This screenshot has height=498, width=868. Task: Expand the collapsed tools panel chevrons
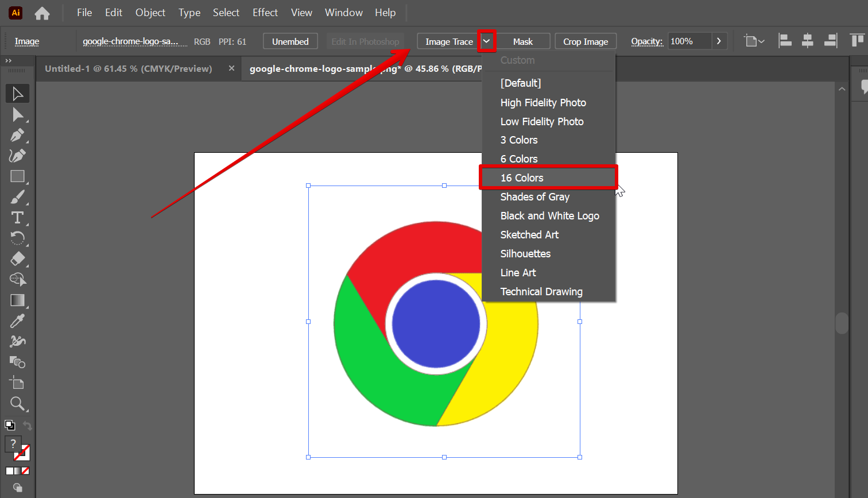pos(9,60)
